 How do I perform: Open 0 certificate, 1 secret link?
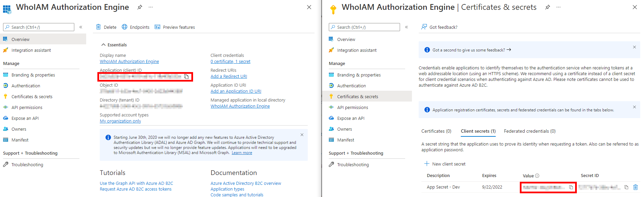tap(230, 62)
